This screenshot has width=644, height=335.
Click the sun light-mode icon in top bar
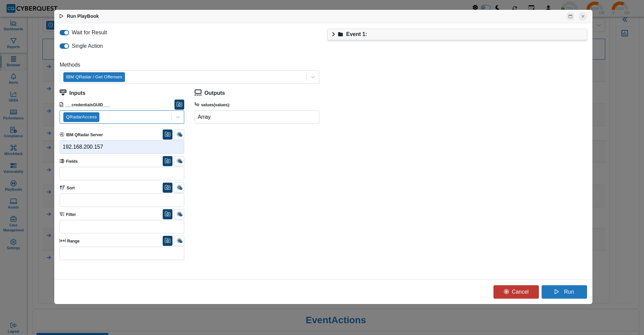point(475,7)
